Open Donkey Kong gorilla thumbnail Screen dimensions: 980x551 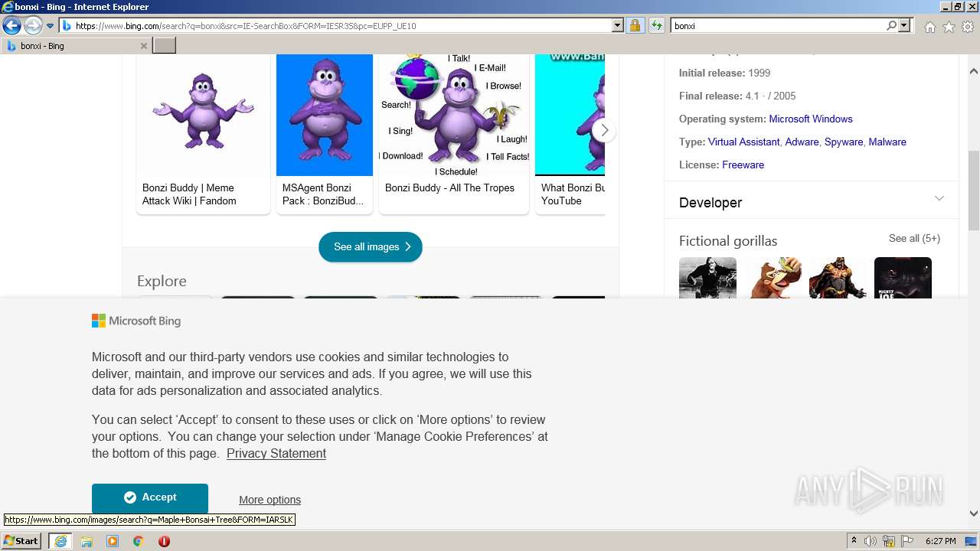coord(773,278)
